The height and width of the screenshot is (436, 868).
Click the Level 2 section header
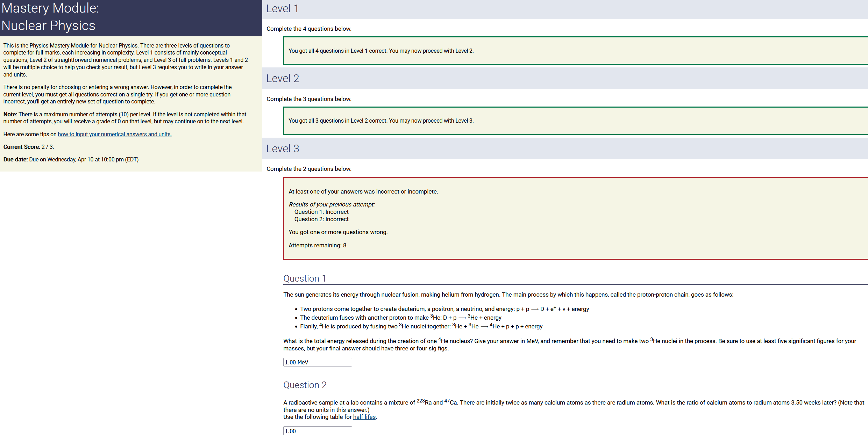coord(283,79)
